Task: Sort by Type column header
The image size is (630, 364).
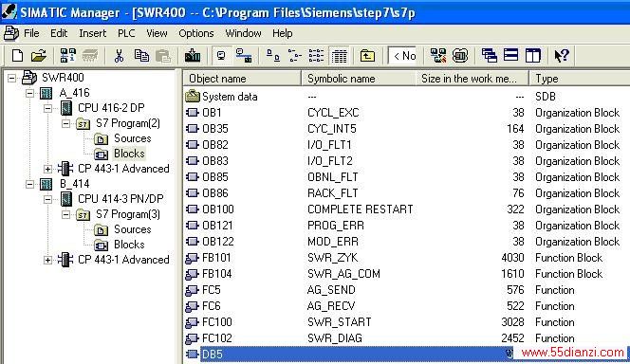Action: [x=580, y=79]
